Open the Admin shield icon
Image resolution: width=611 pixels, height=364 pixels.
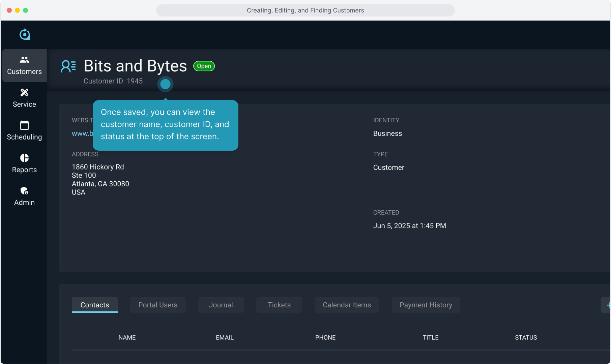click(x=24, y=191)
